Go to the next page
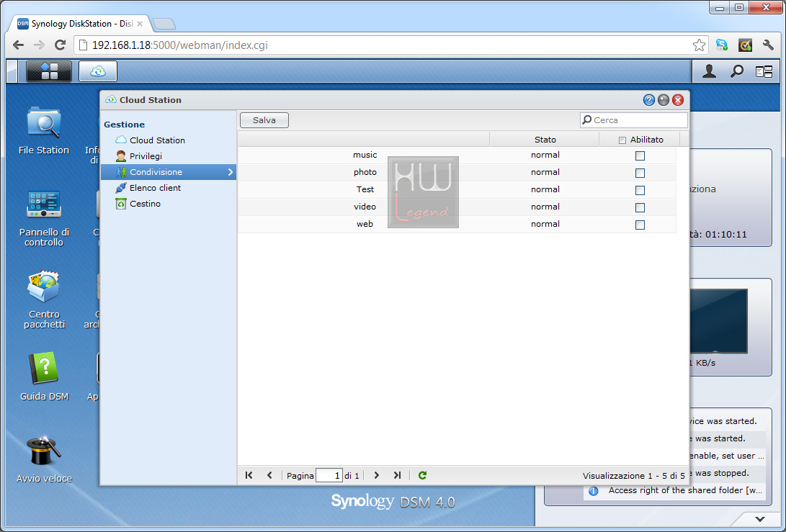The height and width of the screenshot is (532, 786). (377, 475)
